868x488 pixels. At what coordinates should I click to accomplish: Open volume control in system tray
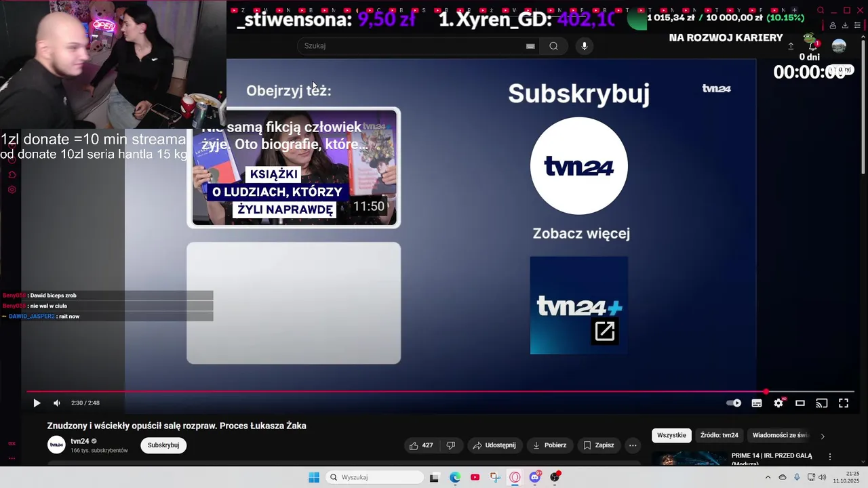click(823, 477)
